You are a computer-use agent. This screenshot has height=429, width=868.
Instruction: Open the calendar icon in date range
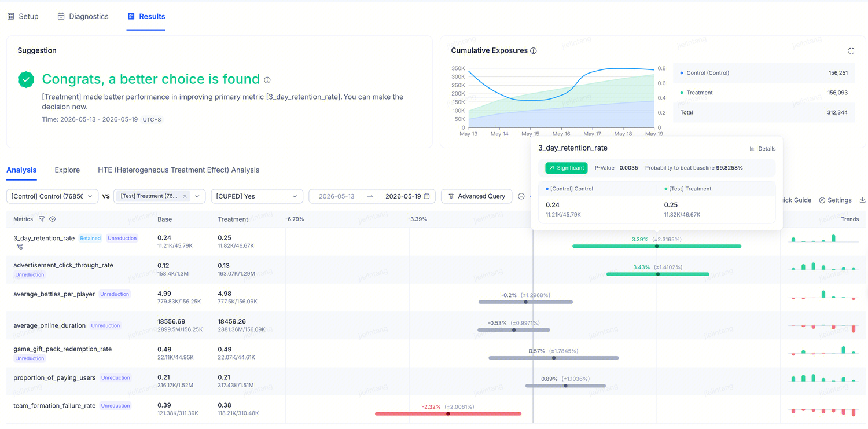tap(427, 196)
